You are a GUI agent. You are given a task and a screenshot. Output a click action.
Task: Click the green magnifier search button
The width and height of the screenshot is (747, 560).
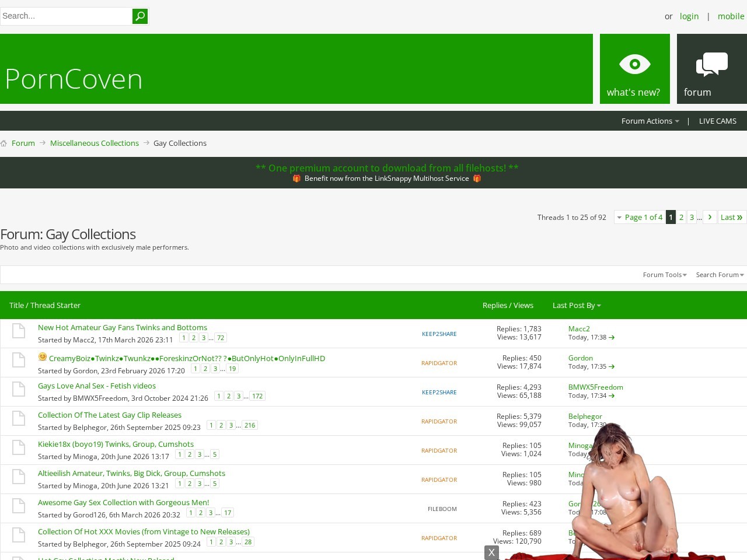coord(140,16)
